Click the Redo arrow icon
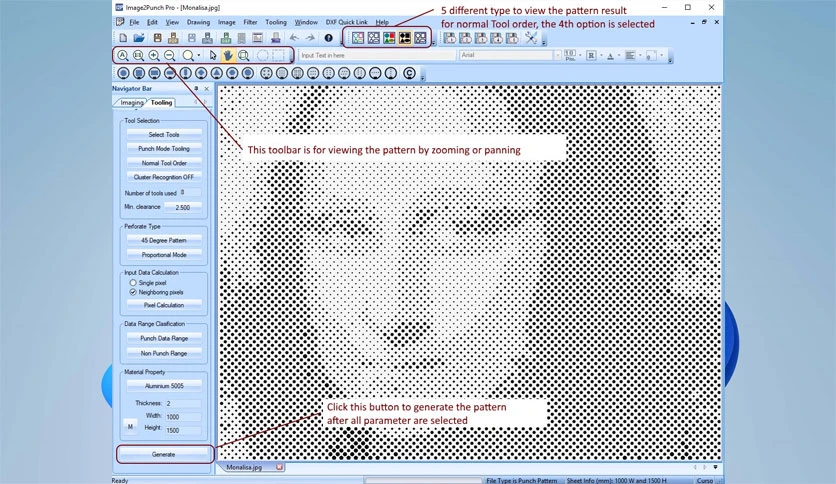Screen dimensions: 836x484 click(x=310, y=38)
